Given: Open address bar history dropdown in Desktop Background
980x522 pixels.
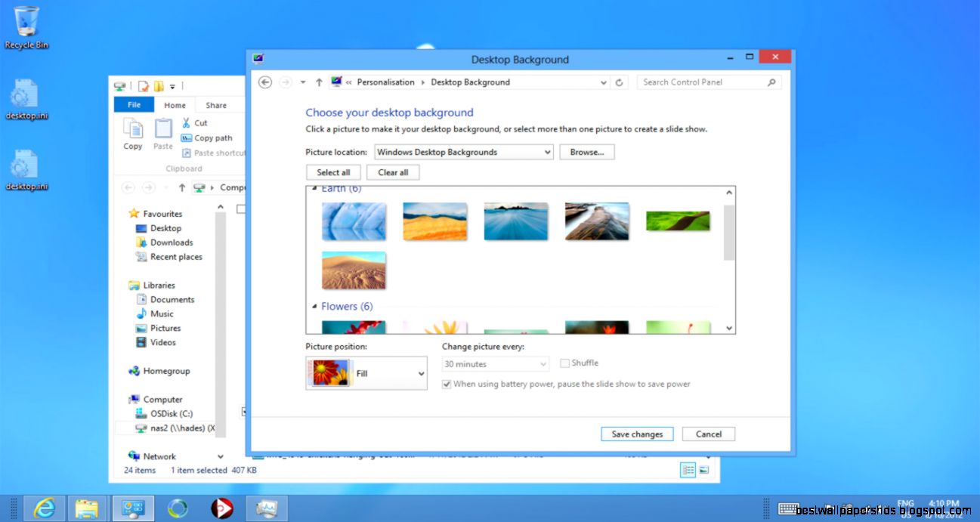Looking at the screenshot, I should coord(603,82).
